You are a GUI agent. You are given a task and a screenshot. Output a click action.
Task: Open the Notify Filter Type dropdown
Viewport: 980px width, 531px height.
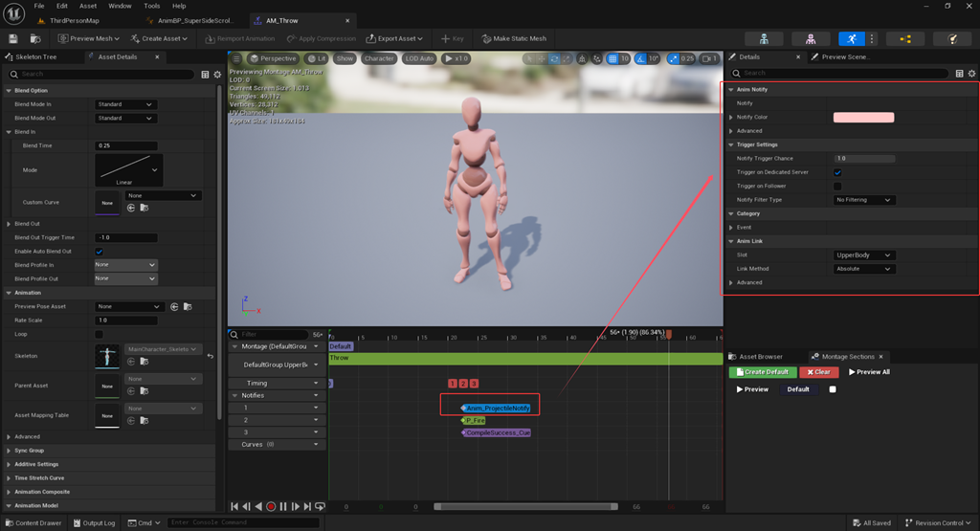tap(864, 200)
